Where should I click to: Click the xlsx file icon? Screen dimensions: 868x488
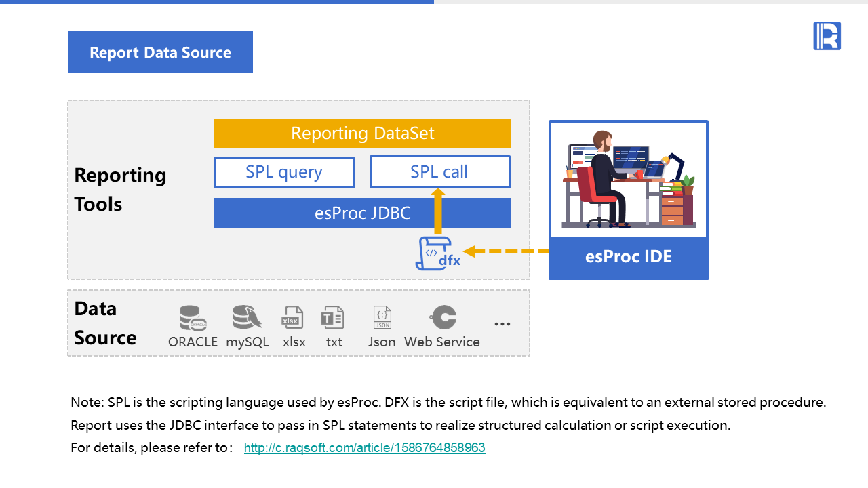tap(292, 317)
